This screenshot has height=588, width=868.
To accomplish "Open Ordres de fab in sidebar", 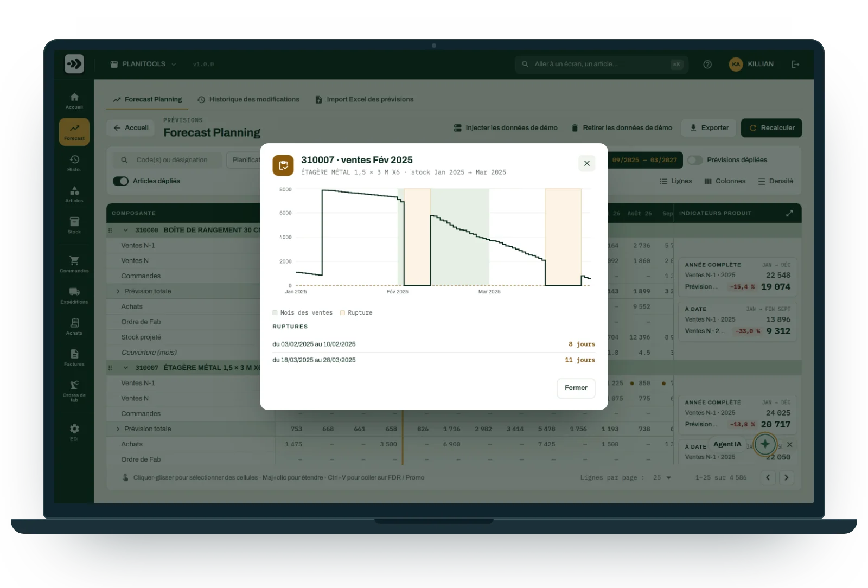I will coord(74,391).
